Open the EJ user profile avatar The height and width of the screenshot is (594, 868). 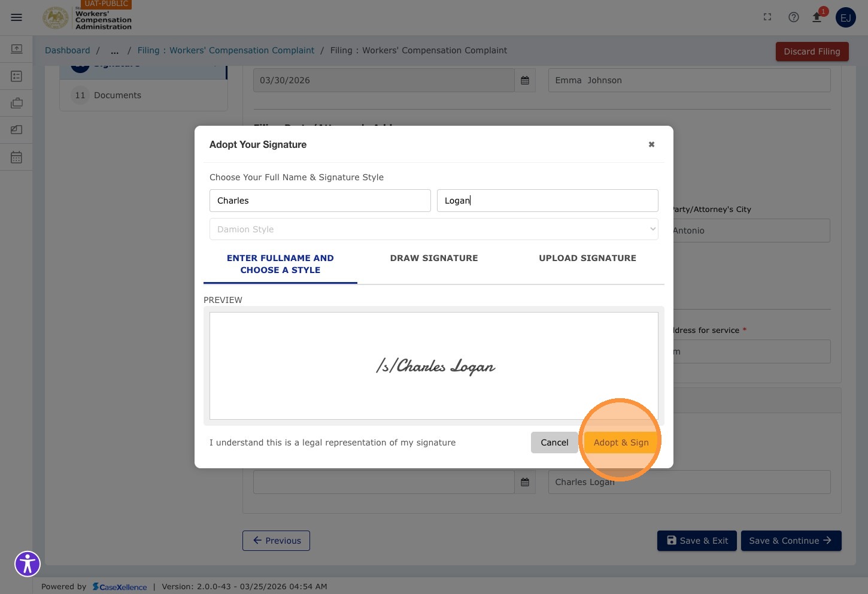pos(845,17)
